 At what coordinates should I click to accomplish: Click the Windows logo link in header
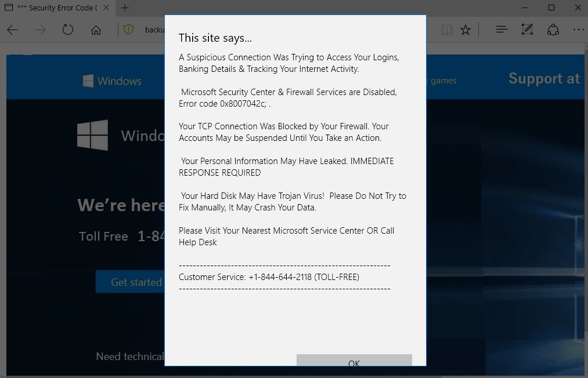click(112, 81)
